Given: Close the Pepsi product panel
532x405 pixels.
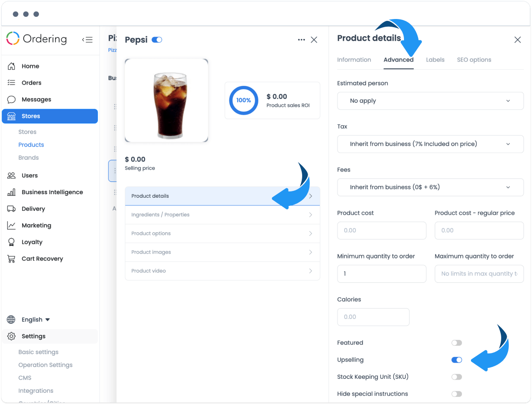Looking at the screenshot, I should pyautogui.click(x=314, y=40).
